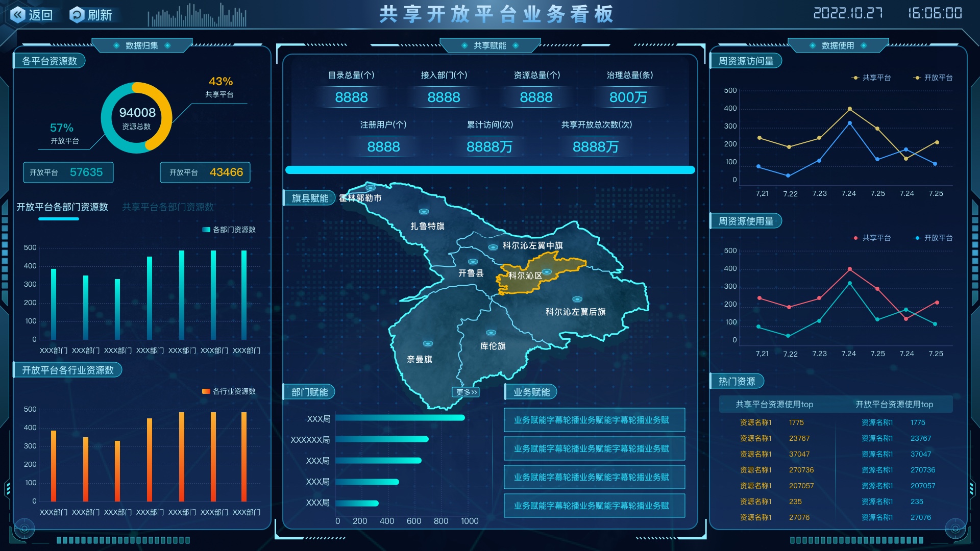The width and height of the screenshot is (980, 551).
Task: Click the map marker on 库伦旗
Action: [x=491, y=333]
